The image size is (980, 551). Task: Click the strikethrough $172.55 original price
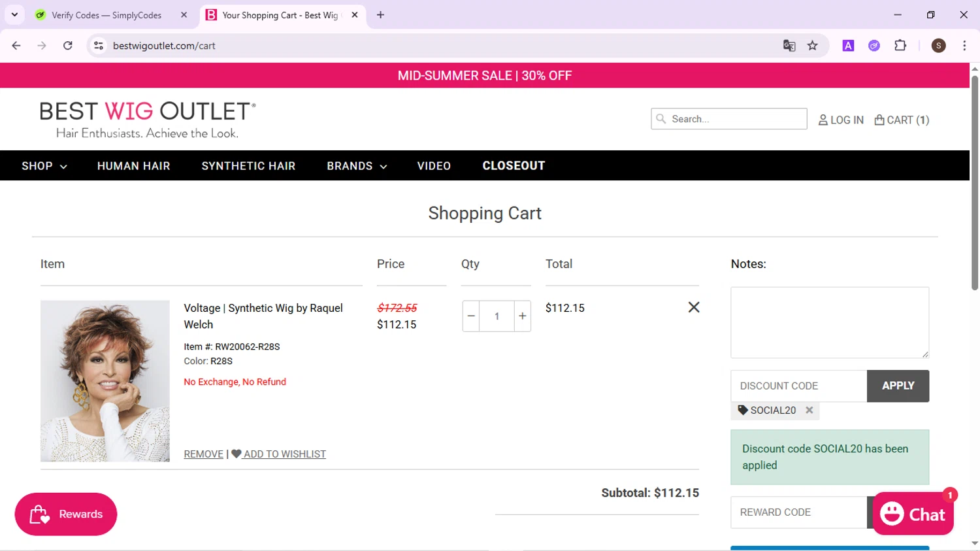pyautogui.click(x=397, y=308)
